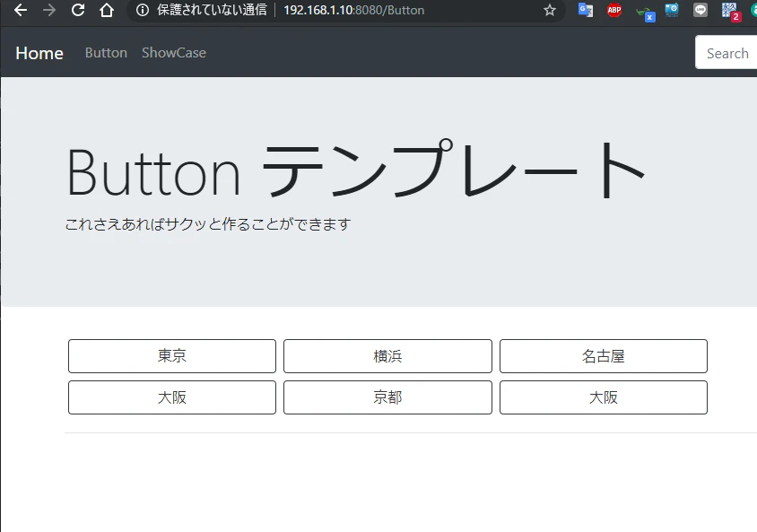Open the QR code extension with badge 2

tap(731, 12)
